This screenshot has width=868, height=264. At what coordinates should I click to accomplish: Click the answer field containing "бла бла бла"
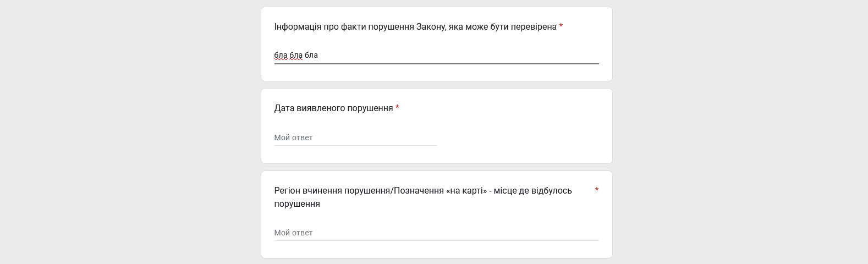tap(436, 55)
